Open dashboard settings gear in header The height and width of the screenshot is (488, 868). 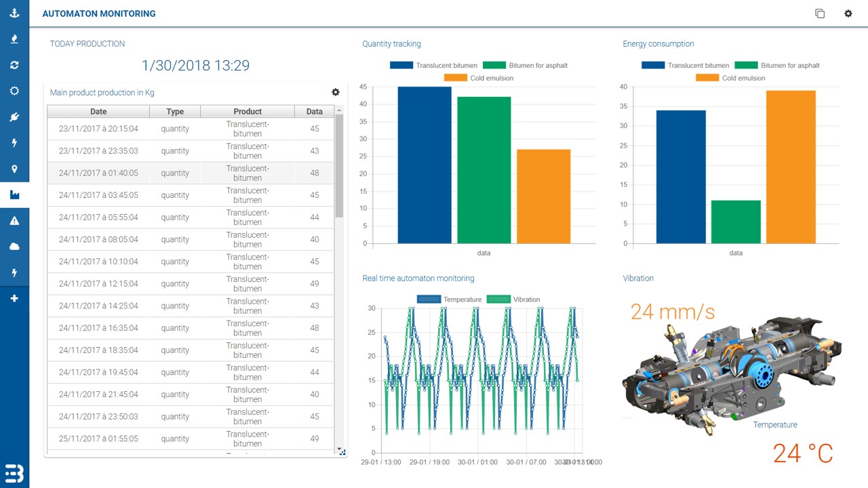coord(848,13)
